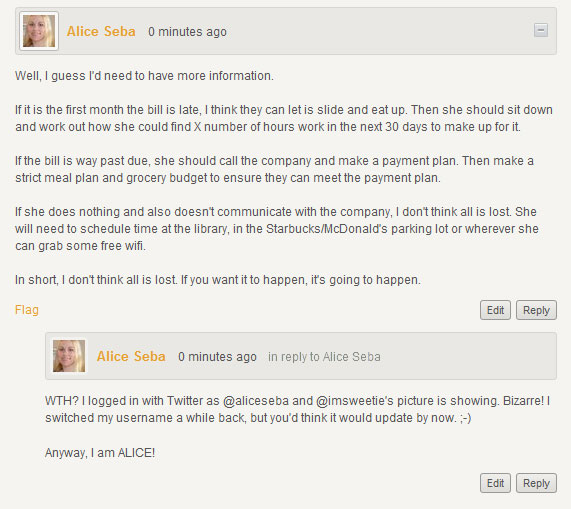The image size is (571, 509).
Task: Edit the first comment about the late bill
Action: tap(495, 310)
